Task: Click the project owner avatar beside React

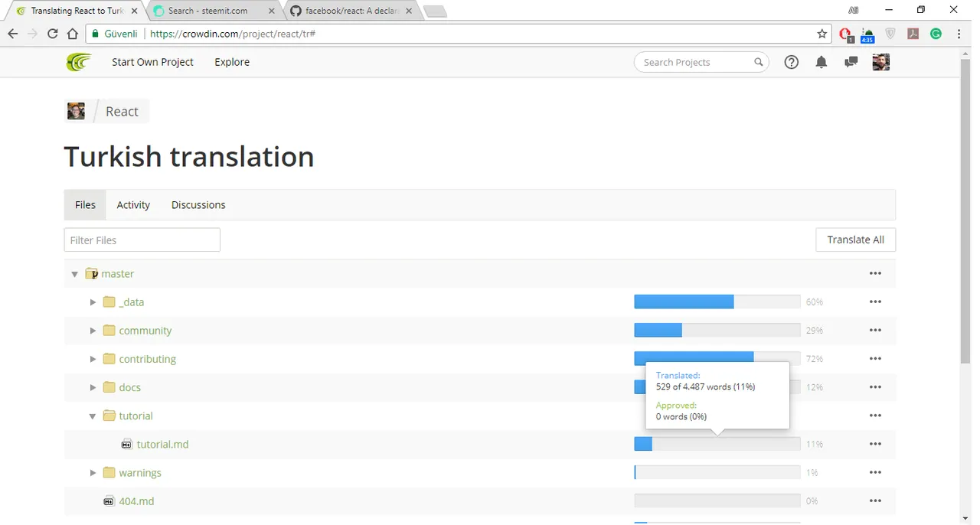Action: (76, 111)
